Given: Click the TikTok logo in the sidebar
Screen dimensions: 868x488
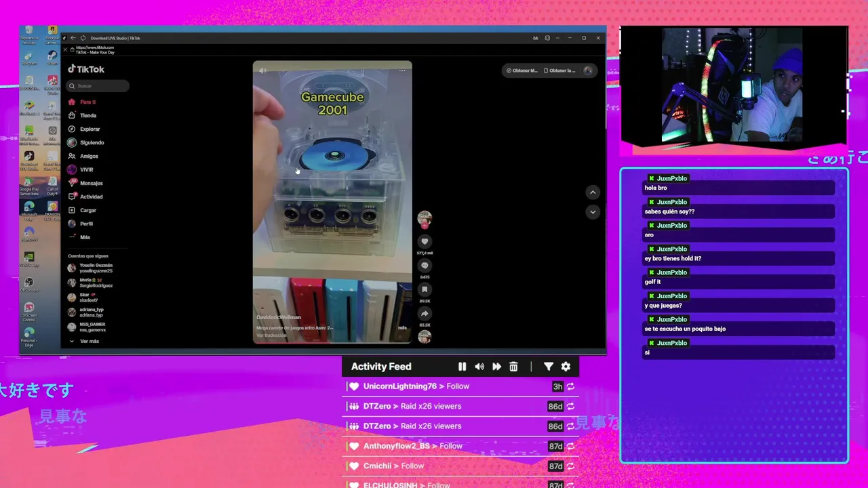Looking at the screenshot, I should tap(85, 69).
